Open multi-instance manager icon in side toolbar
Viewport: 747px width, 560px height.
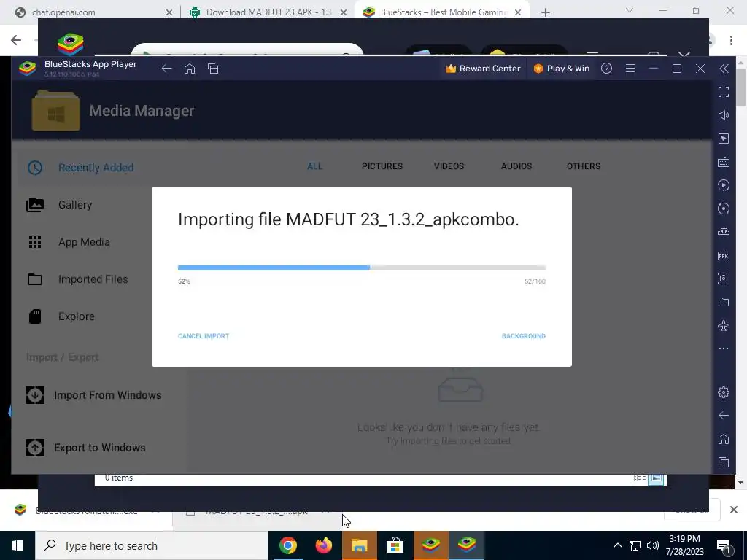point(724,232)
